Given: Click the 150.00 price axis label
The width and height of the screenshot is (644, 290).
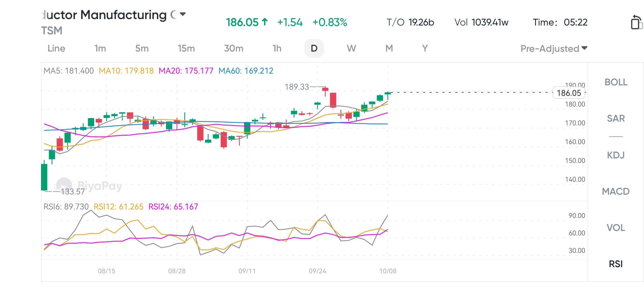Looking at the screenshot, I should pos(575,161).
